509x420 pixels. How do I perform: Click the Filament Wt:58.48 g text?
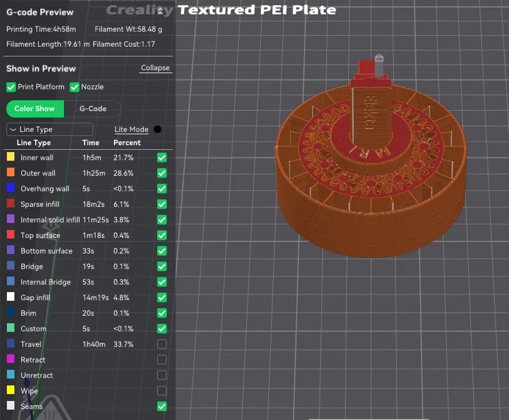pos(128,29)
